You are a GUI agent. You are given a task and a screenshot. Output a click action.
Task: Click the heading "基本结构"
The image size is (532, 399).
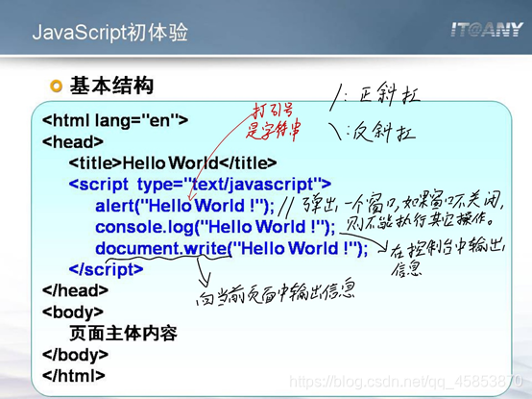pos(111,86)
